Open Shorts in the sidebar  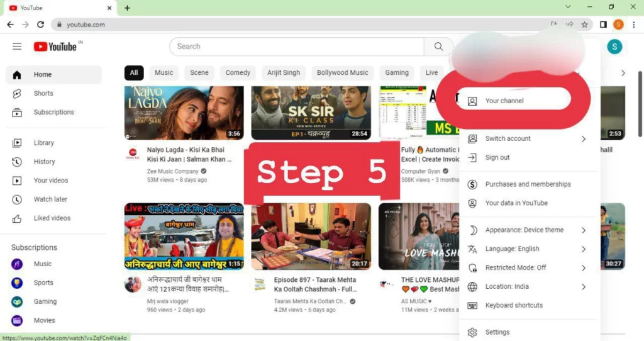point(54,93)
